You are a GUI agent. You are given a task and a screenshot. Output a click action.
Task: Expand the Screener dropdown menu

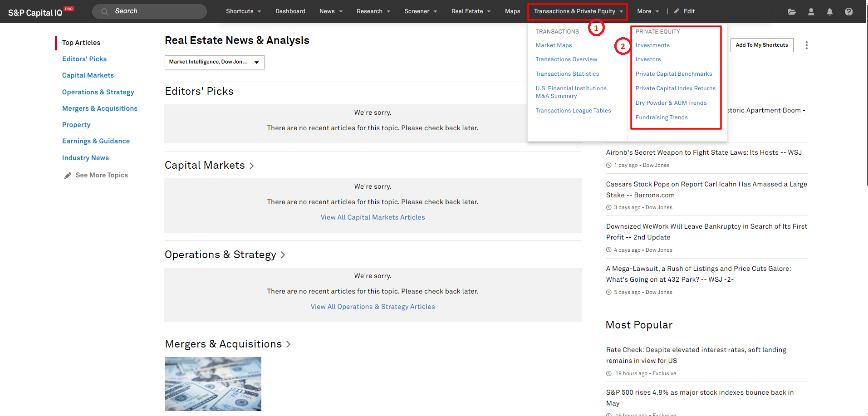421,11
